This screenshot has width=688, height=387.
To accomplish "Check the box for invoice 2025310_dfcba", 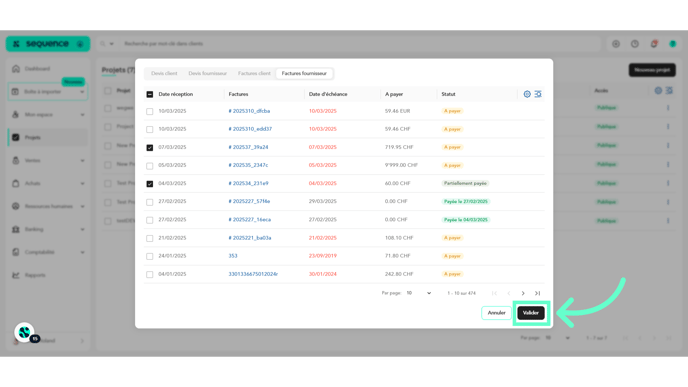I will 150,111.
